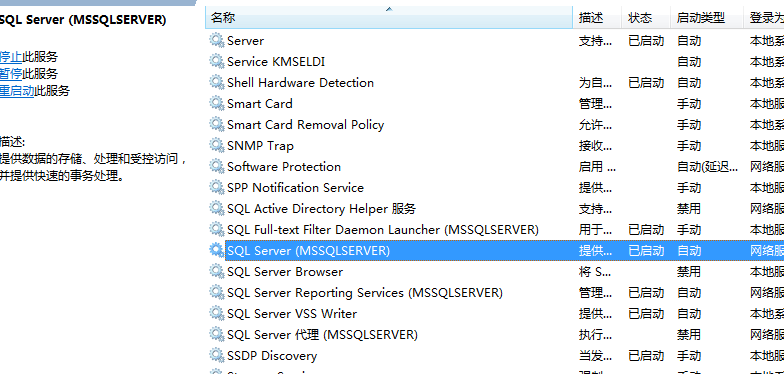
Task: Click 自动 startup type of Service KMSELDI row
Action: 689,62
